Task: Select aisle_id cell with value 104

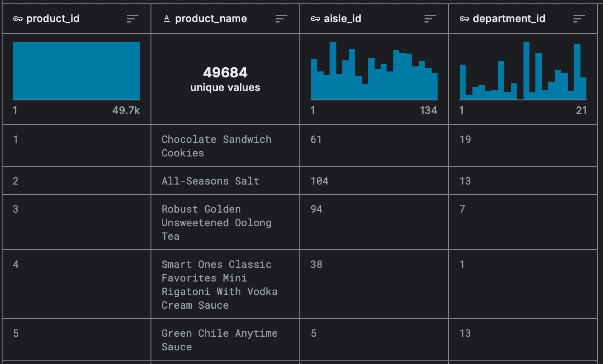Action: [x=319, y=181]
